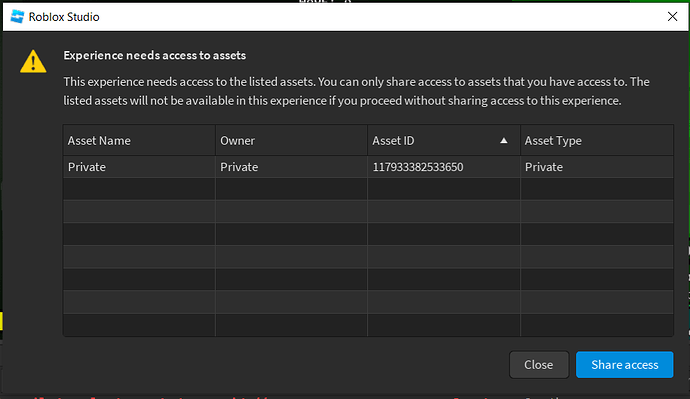
Task: Select asset ID 117933382533650 cell
Action: [418, 167]
